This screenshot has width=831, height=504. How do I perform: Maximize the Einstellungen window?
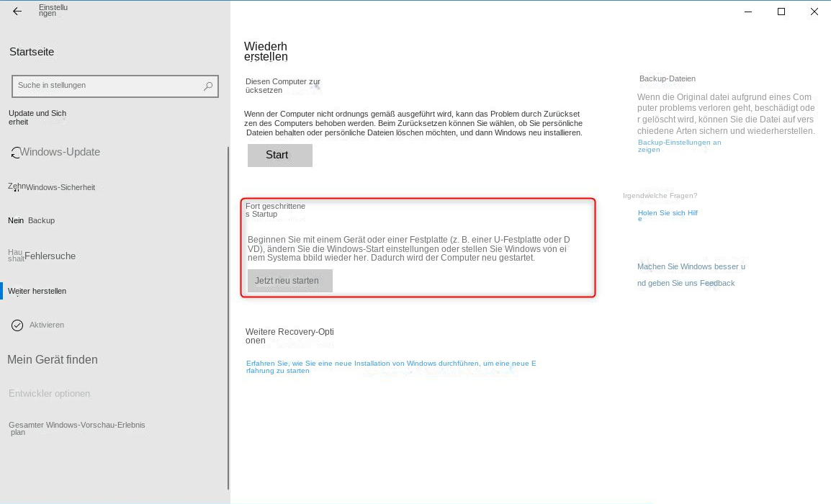[781, 12]
